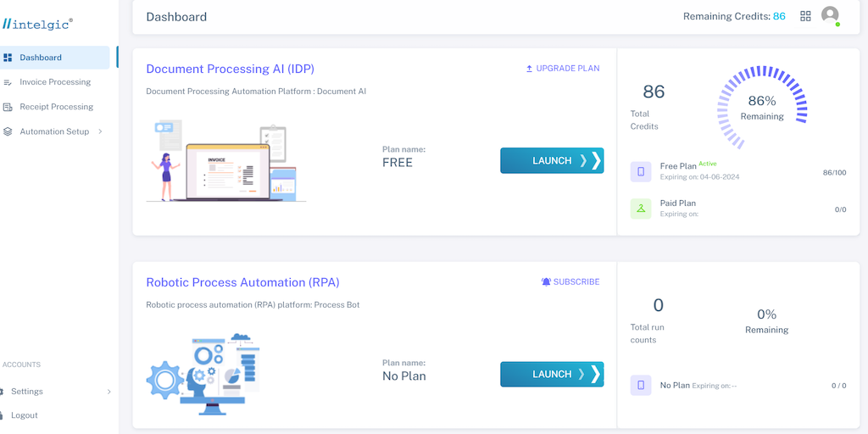Click the bell icon beside Subscribe
Screen dimensions: 868x434
pyautogui.click(x=547, y=281)
